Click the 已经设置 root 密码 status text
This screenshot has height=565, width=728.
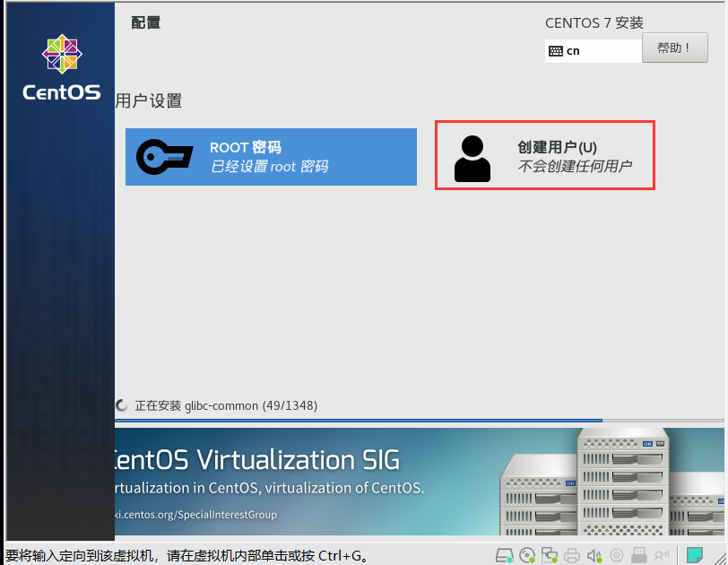269,166
